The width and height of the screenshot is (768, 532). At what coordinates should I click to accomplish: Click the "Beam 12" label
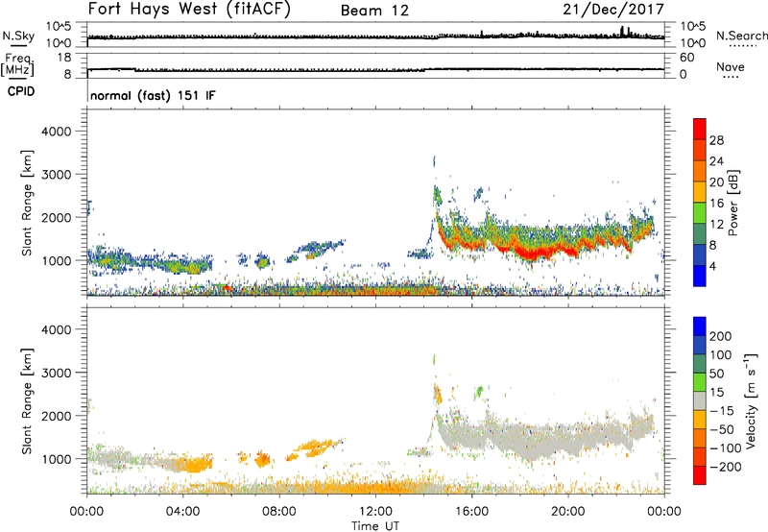(x=374, y=11)
